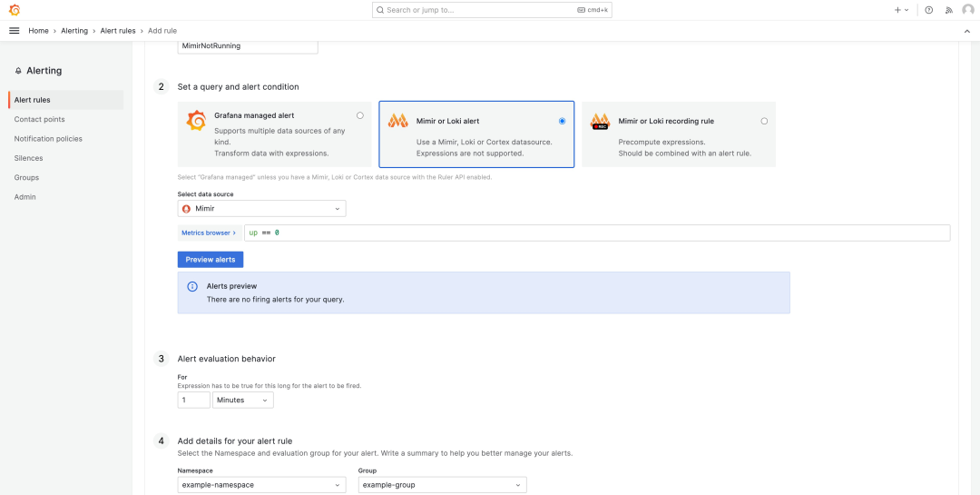Image resolution: width=980 pixels, height=495 pixels.
Task: Open the Namespace example-namespace dropdown
Action: tap(261, 485)
